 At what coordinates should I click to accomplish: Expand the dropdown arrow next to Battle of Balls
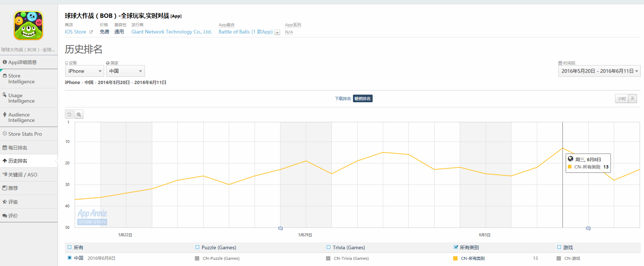coord(277,32)
